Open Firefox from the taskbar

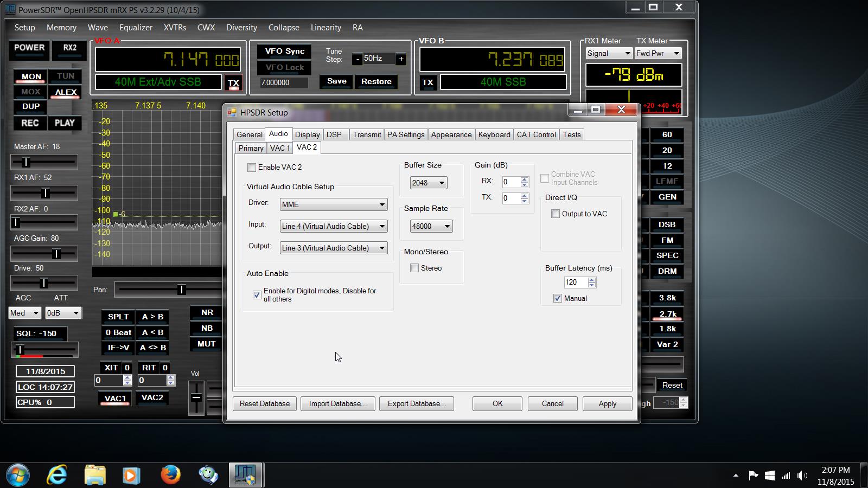170,475
